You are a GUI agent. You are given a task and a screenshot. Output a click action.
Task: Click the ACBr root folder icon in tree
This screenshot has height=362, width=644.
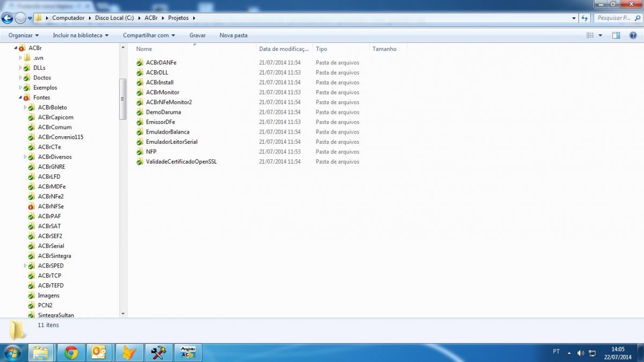pyautogui.click(x=21, y=48)
